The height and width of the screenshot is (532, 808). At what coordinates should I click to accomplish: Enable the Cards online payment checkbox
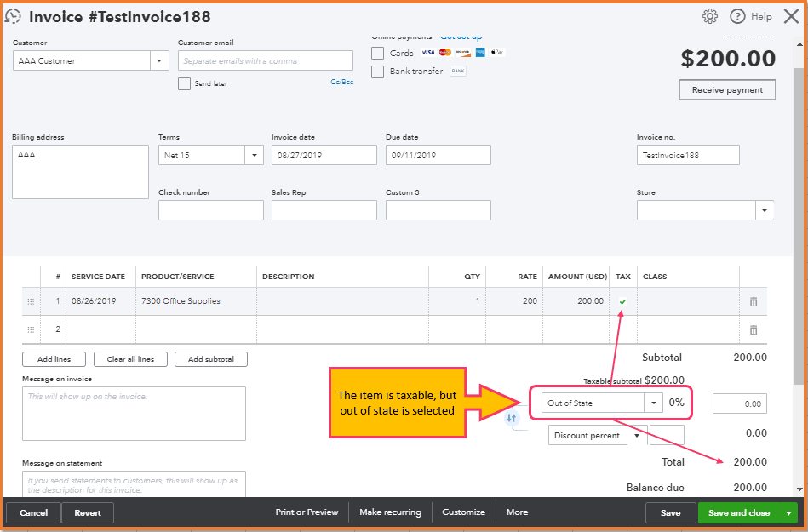pos(378,53)
